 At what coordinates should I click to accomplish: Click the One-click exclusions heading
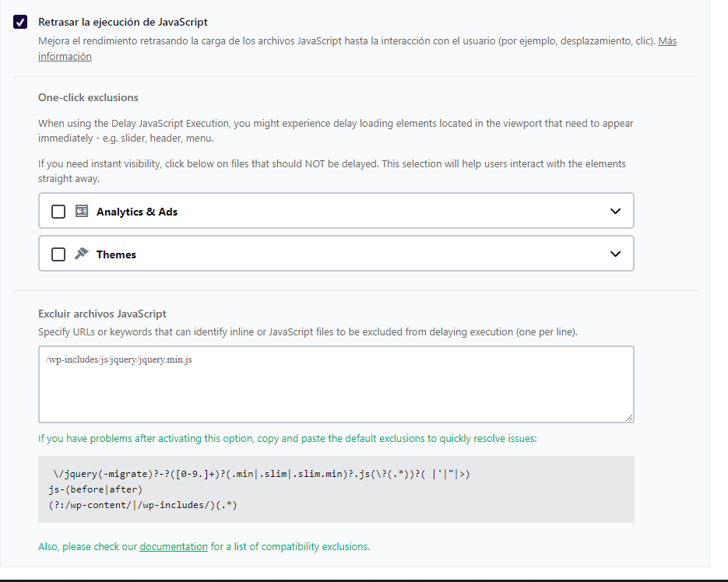coord(88,97)
